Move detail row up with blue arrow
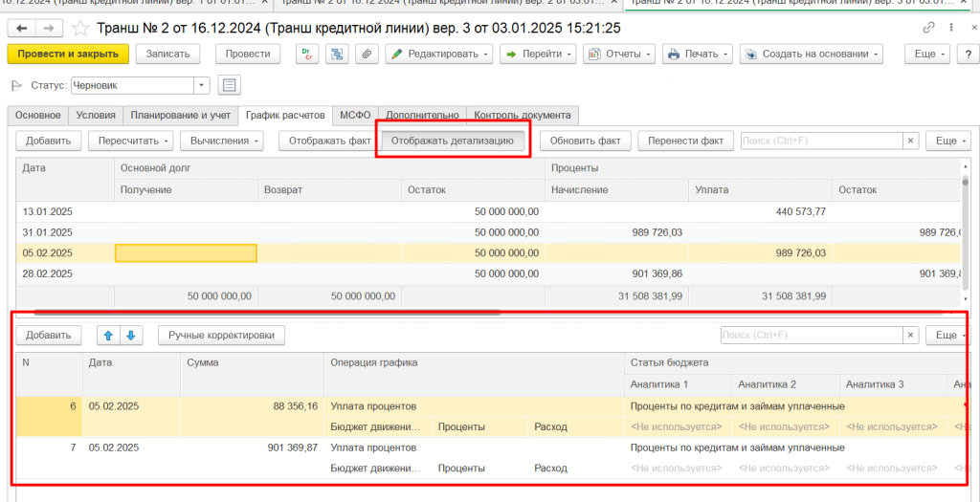 [x=108, y=336]
